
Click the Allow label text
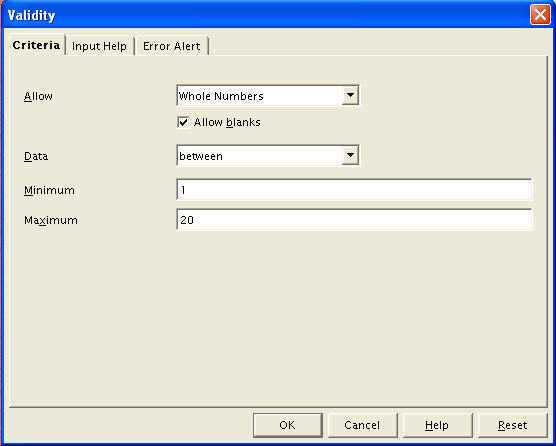pos(38,96)
